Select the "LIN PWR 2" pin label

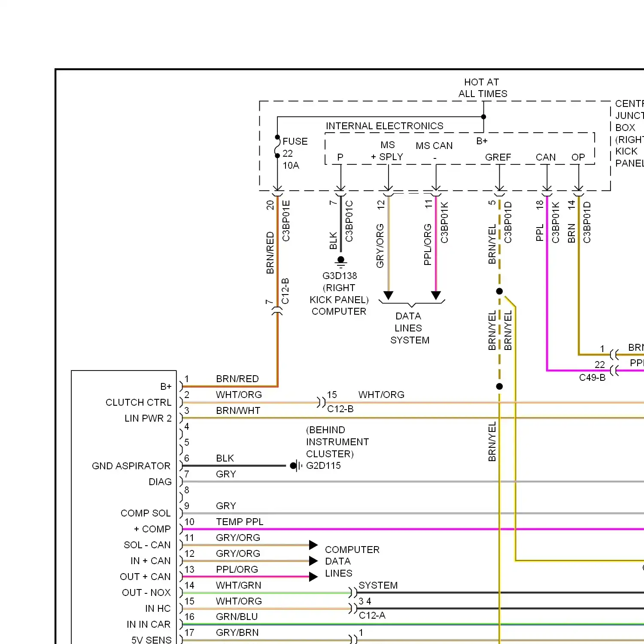(148, 418)
